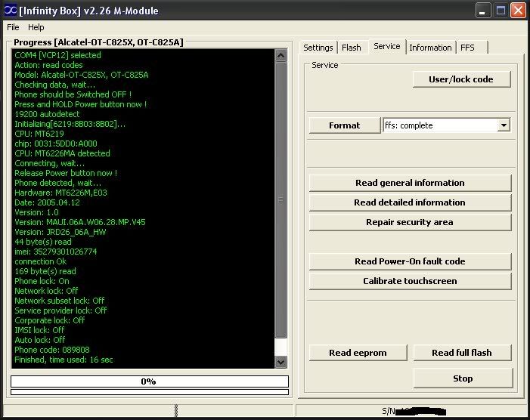This screenshot has height=420, width=530.
Task: Click log line 'Network lock: Off'
Action: click(x=46, y=291)
